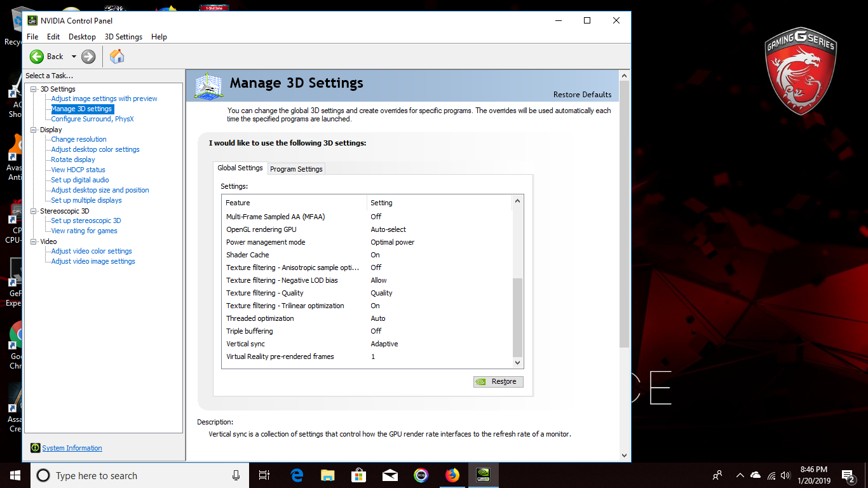
Task: Select the Threaded optimization row
Action: (x=367, y=318)
